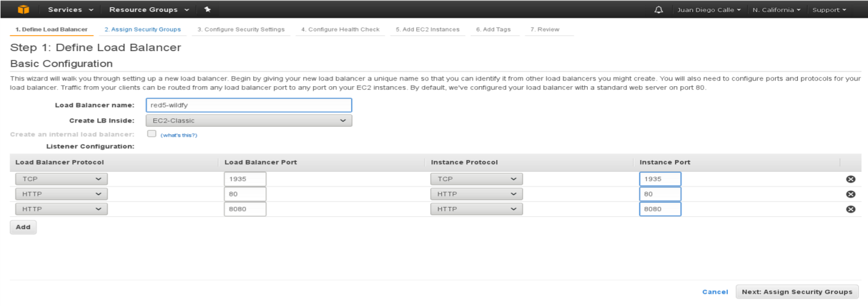
Task: Remove the TCP 1935 listener row
Action: pos(851,179)
